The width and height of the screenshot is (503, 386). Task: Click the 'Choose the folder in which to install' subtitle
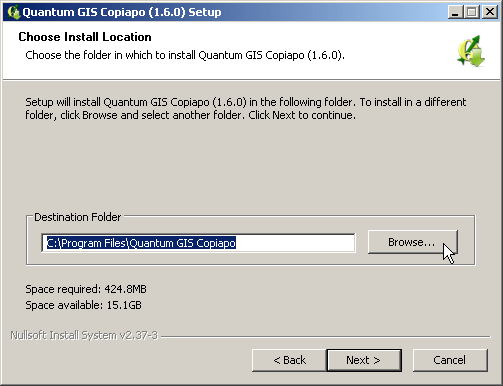185,55
